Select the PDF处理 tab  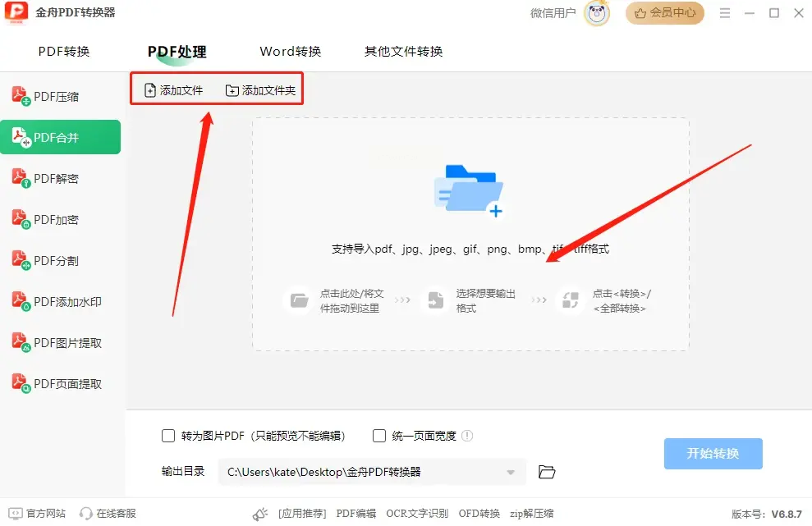point(177,51)
